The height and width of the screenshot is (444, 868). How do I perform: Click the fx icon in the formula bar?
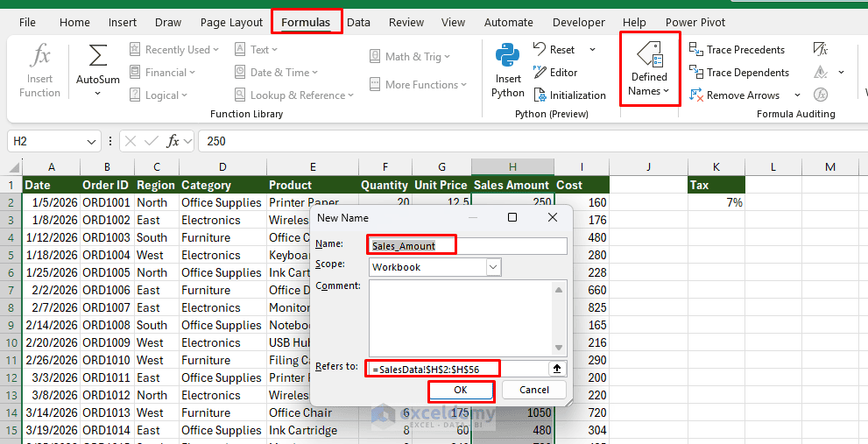point(173,141)
